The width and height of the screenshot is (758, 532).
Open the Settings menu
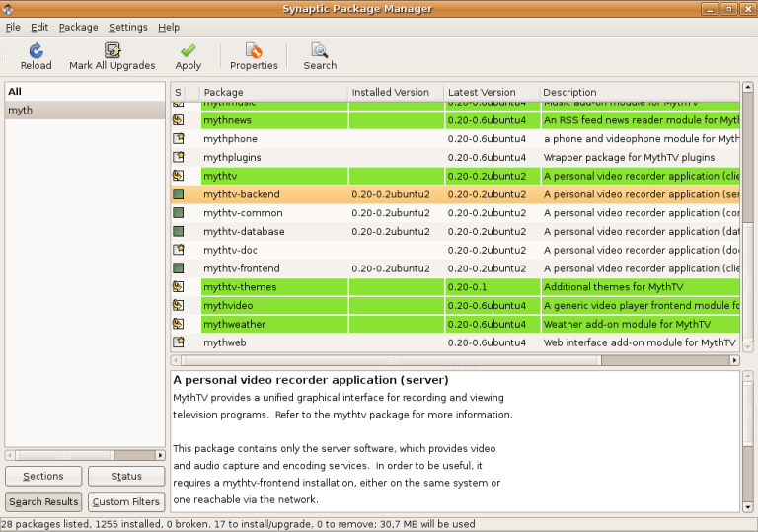coord(128,27)
